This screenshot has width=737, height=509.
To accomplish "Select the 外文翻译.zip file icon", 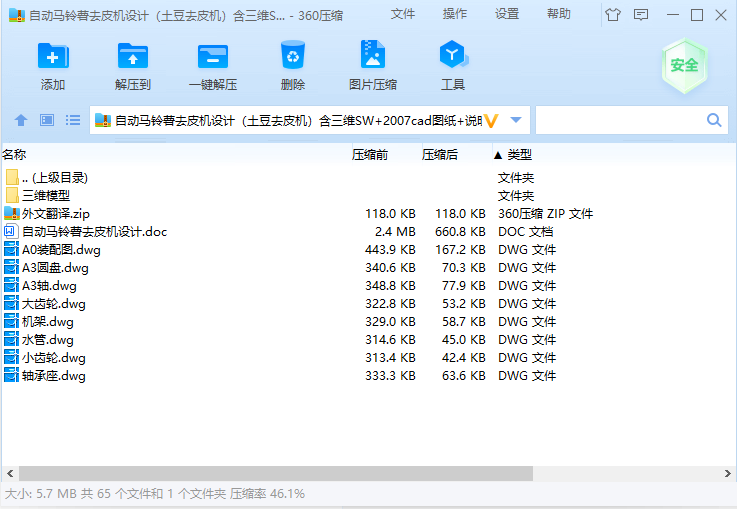I will (12, 213).
